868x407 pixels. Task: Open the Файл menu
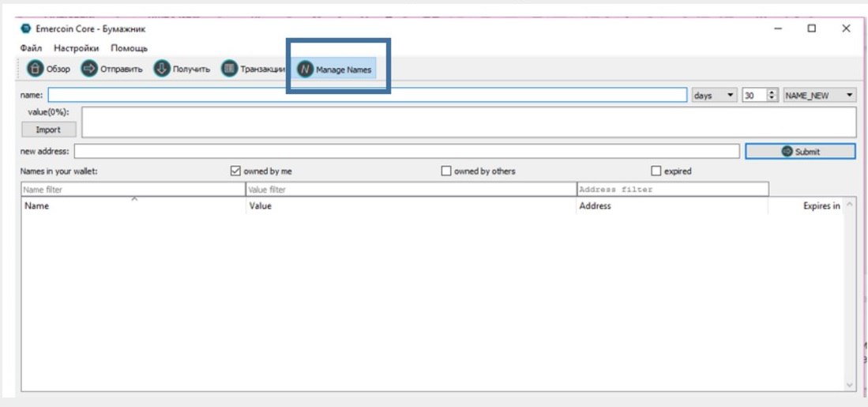31,48
